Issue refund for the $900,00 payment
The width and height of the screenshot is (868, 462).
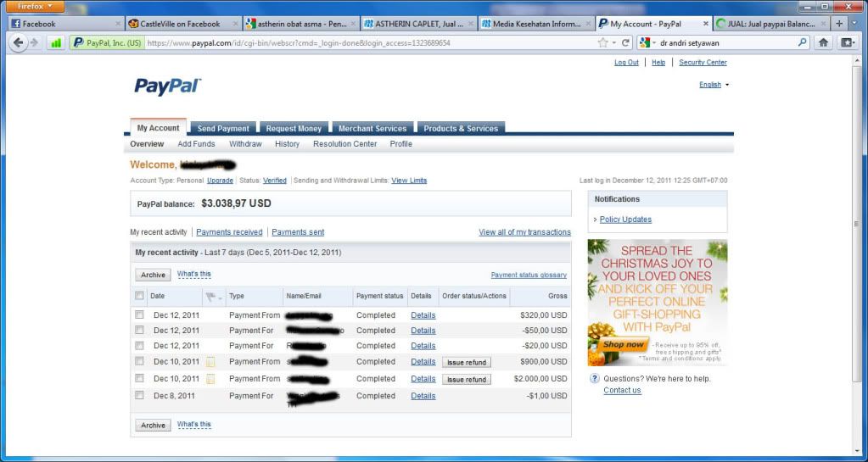[x=466, y=363]
